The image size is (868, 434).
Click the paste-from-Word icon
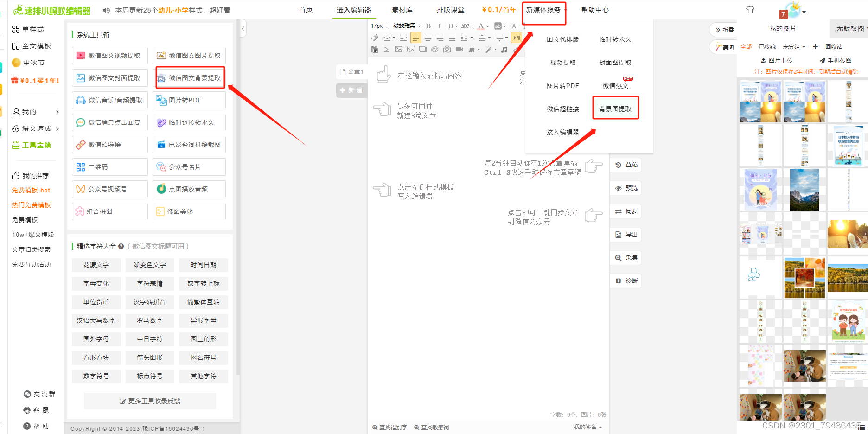pos(375,49)
